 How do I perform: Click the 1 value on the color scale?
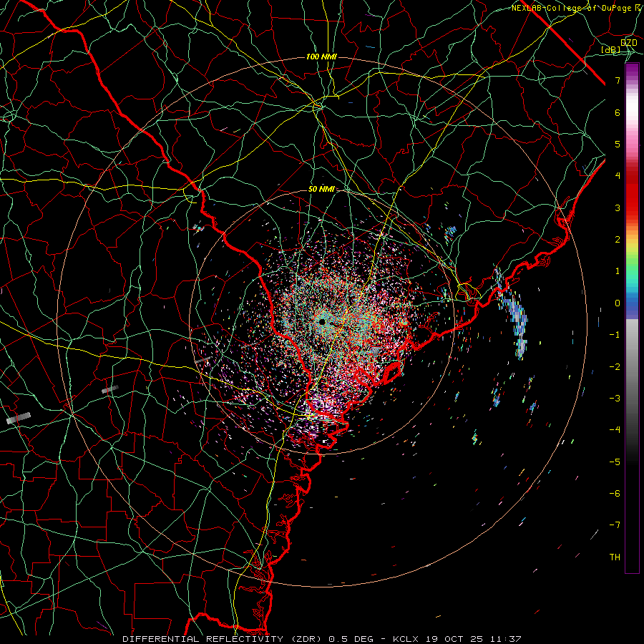(x=618, y=271)
